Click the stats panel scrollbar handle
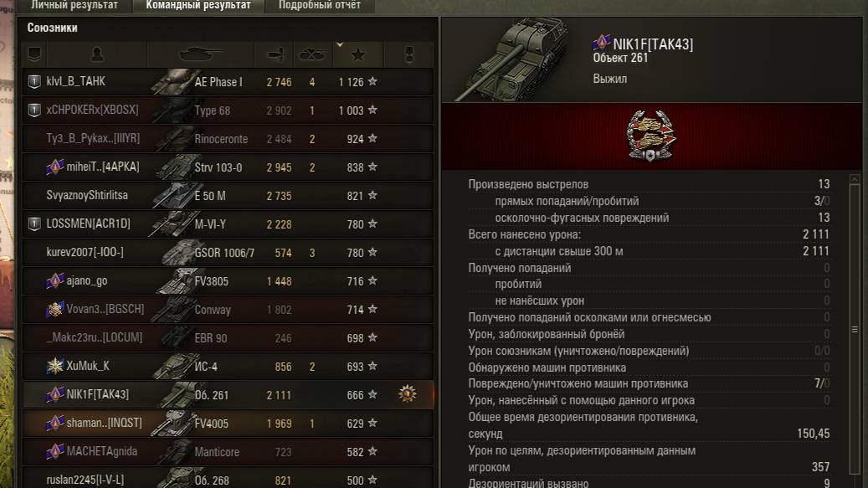This screenshot has width=868, height=488. pos(855,329)
